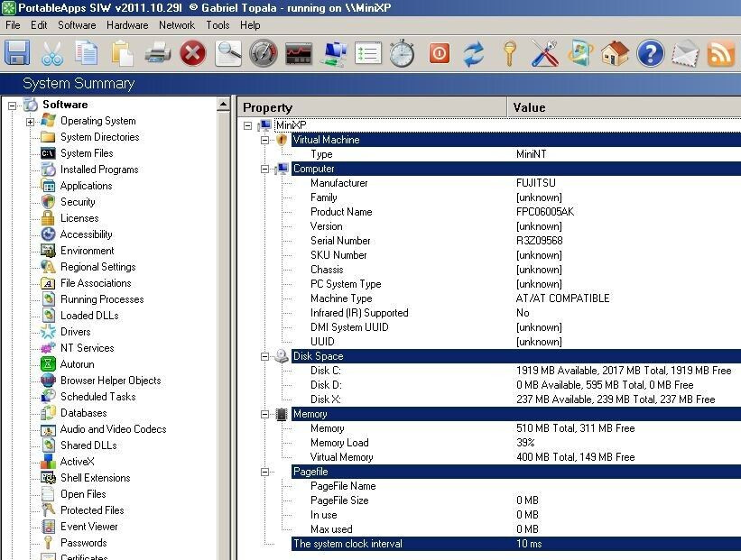Expand the Operating System tree node

(x=31, y=122)
